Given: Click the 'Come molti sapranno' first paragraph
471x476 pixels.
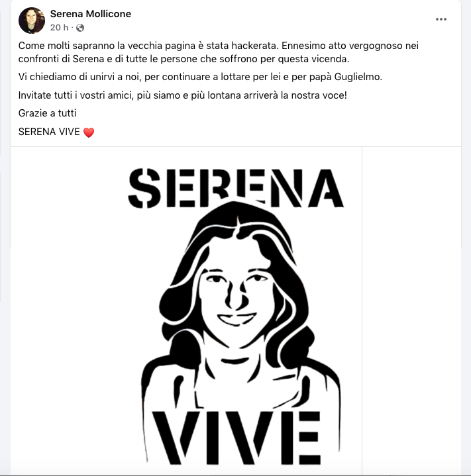Looking at the screenshot, I should pos(219,52).
